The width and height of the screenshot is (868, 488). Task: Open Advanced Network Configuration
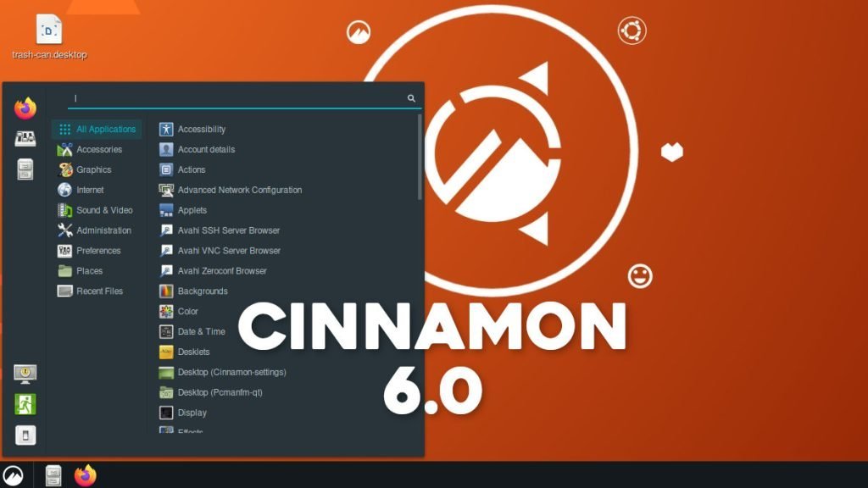238,190
